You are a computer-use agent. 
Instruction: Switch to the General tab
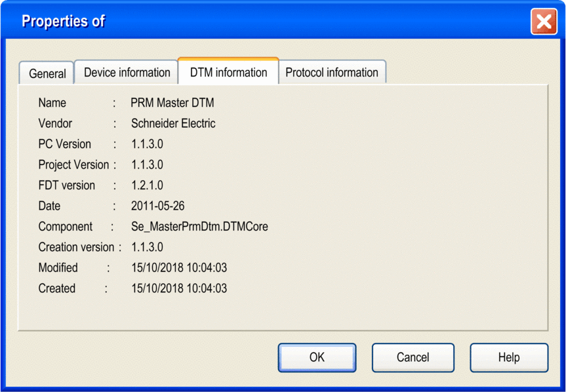tap(47, 73)
